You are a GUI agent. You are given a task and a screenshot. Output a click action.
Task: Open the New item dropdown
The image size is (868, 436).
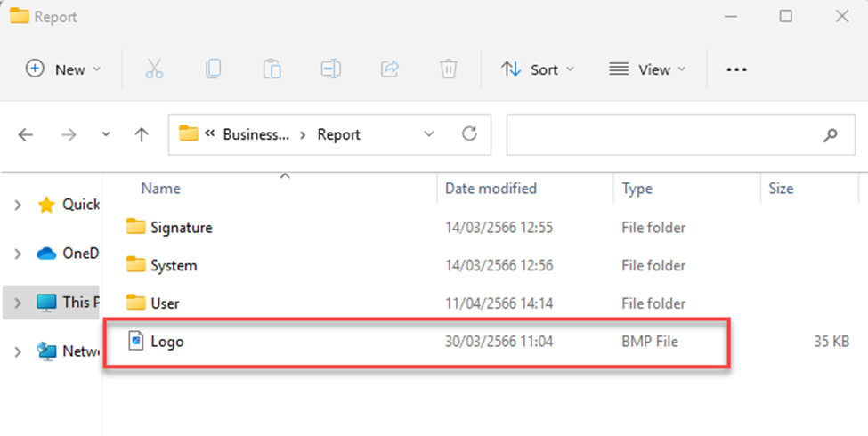coord(63,69)
